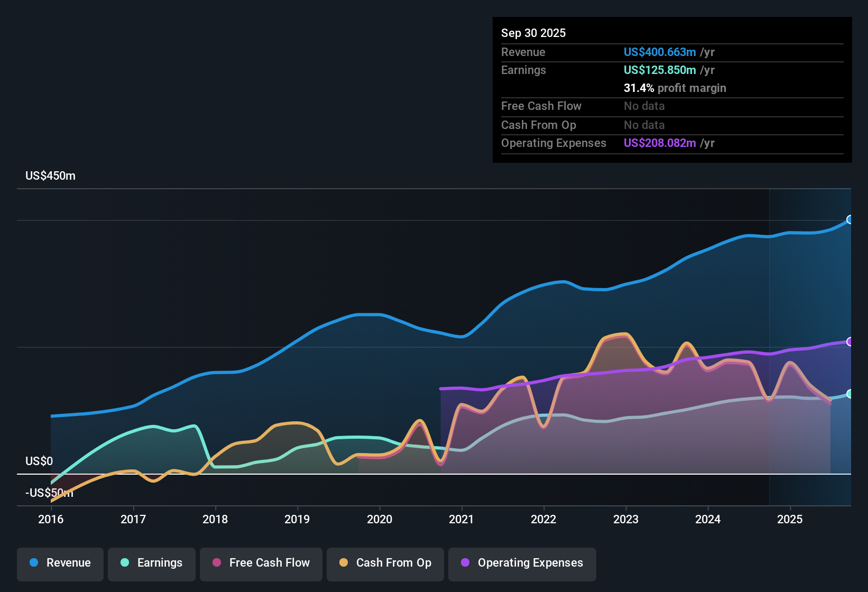Click the pink Free Cash Flow dot icon
Viewport: 868px width, 592px height.
(216, 563)
